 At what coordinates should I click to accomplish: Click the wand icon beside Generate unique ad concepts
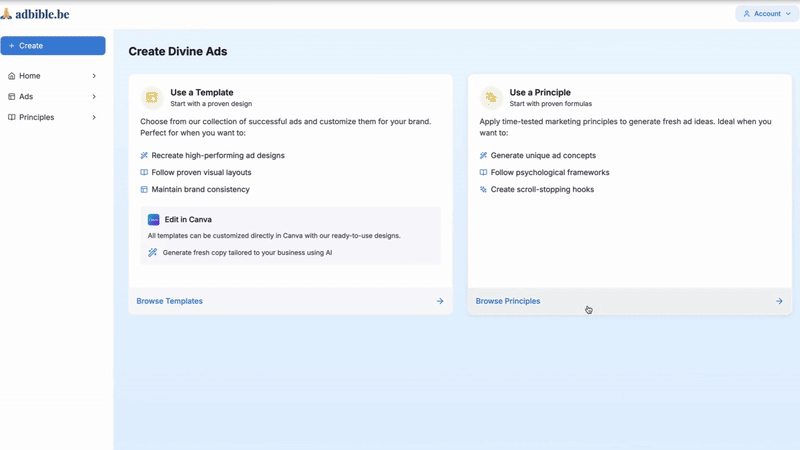[483, 155]
